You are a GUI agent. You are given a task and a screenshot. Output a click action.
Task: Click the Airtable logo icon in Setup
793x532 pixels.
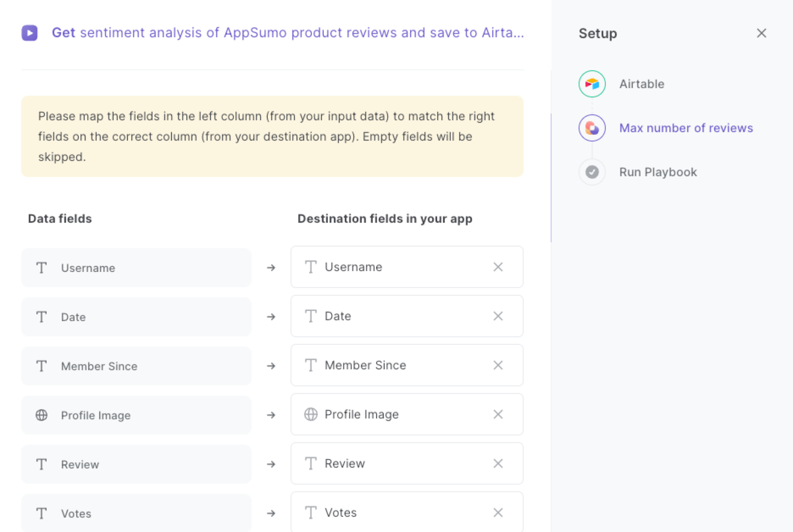pyautogui.click(x=592, y=84)
